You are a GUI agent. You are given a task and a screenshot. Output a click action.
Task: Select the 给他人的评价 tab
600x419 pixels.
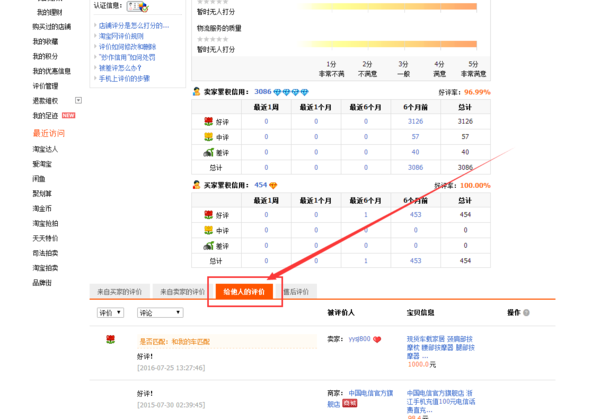click(x=244, y=292)
